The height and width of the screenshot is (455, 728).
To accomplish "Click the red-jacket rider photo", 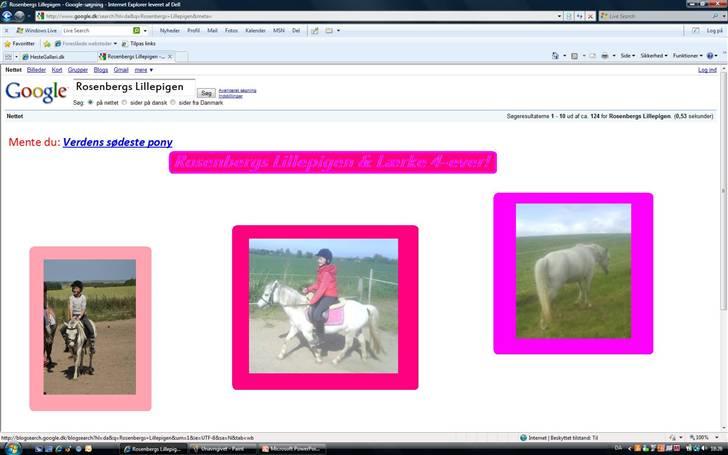I will (324, 306).
